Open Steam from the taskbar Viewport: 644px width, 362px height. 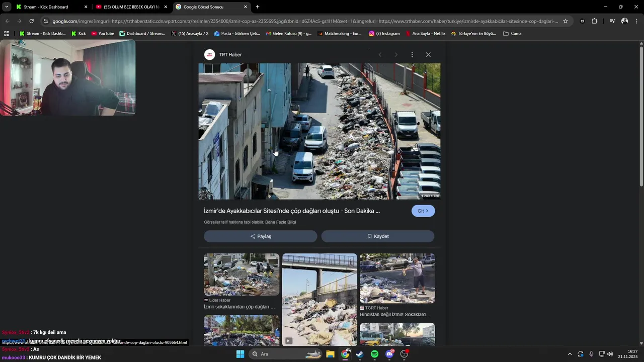click(360, 354)
